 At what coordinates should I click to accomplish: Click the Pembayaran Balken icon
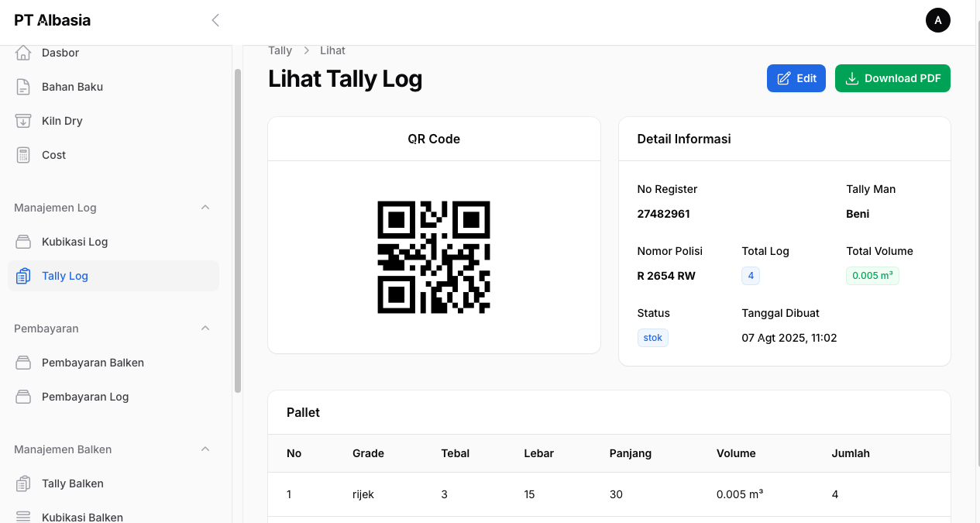(23, 363)
